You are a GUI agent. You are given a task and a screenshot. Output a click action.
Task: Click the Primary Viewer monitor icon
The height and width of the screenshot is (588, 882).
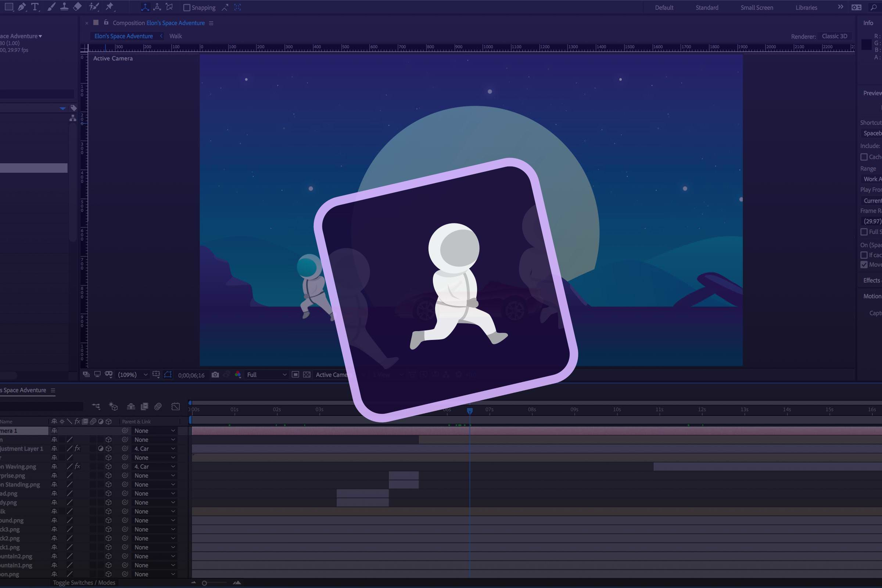pyautogui.click(x=97, y=374)
